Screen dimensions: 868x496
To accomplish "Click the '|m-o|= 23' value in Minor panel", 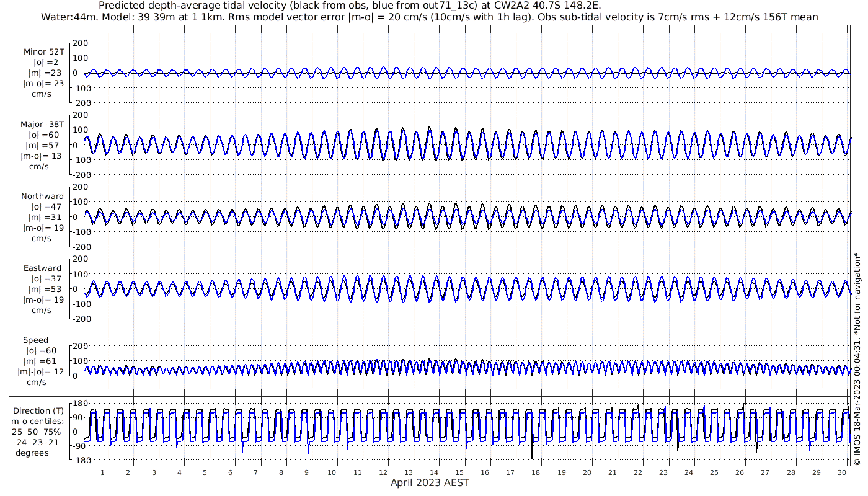I will coord(43,84).
